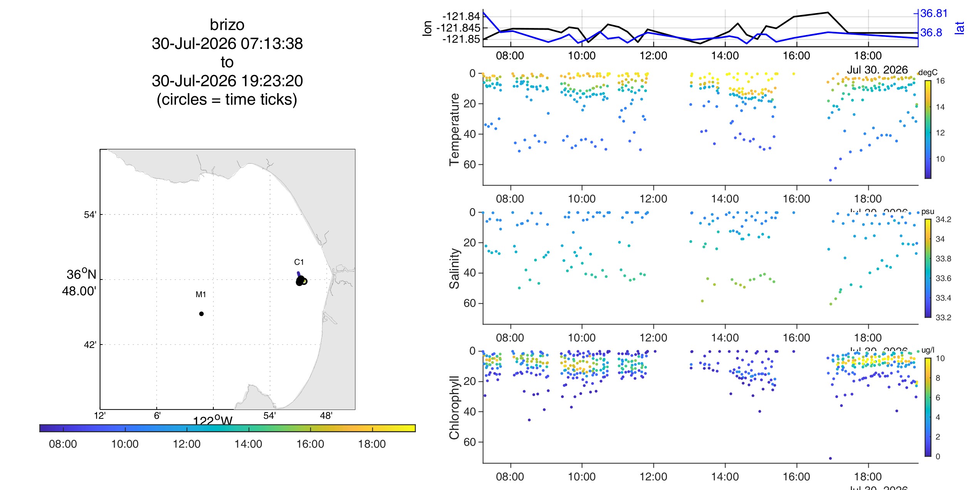The height and width of the screenshot is (490, 980).
Task: Click the 18:00 tick under Chlorophyll plot
Action: click(x=868, y=477)
